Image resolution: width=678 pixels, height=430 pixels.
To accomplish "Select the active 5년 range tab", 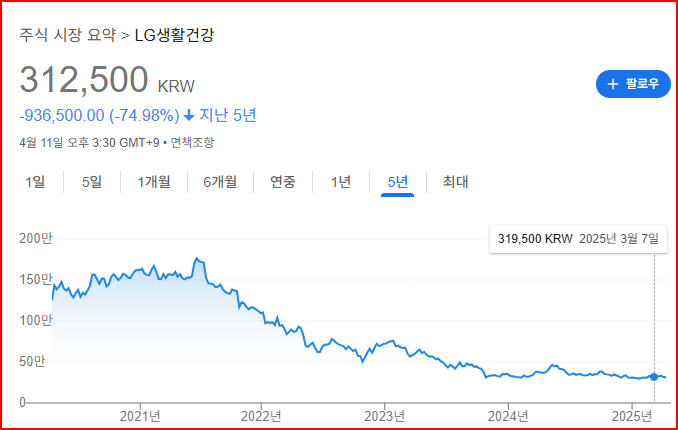I will [x=397, y=183].
